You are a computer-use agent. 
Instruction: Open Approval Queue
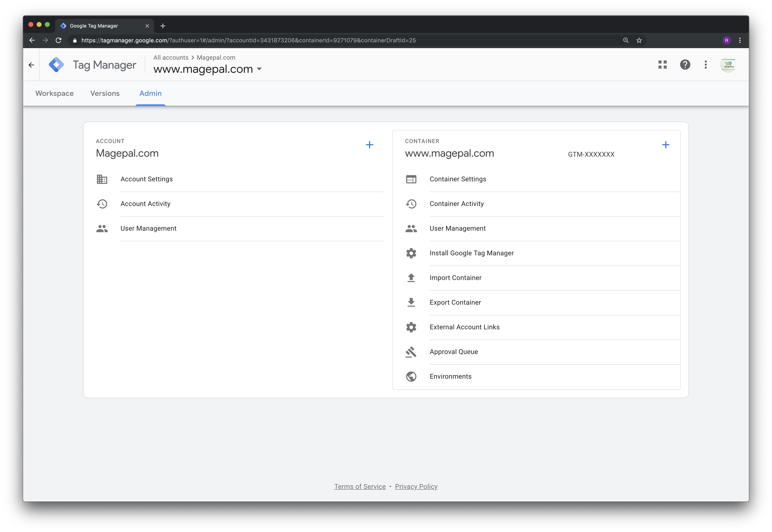click(x=536, y=352)
